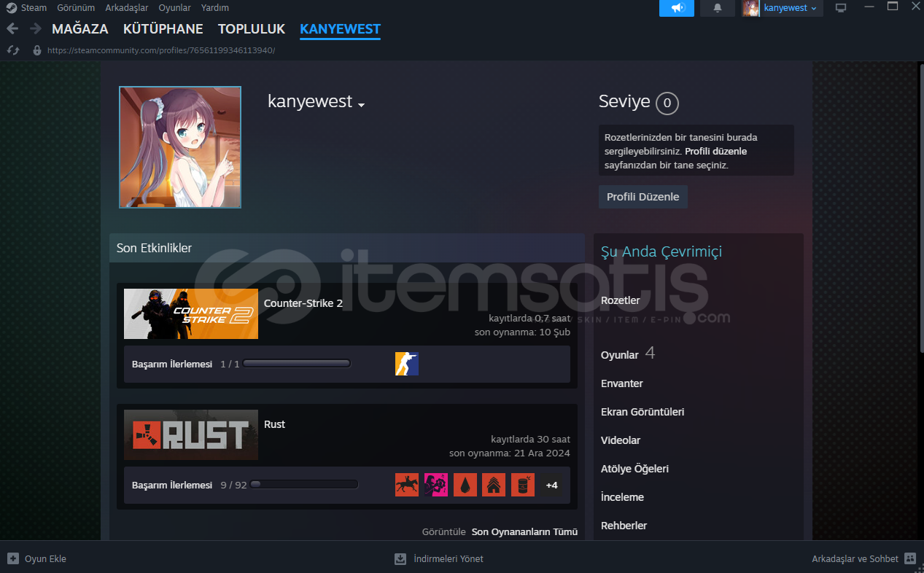Click the pink Rust achievement icon
Screen dimensions: 924x573
(436, 485)
